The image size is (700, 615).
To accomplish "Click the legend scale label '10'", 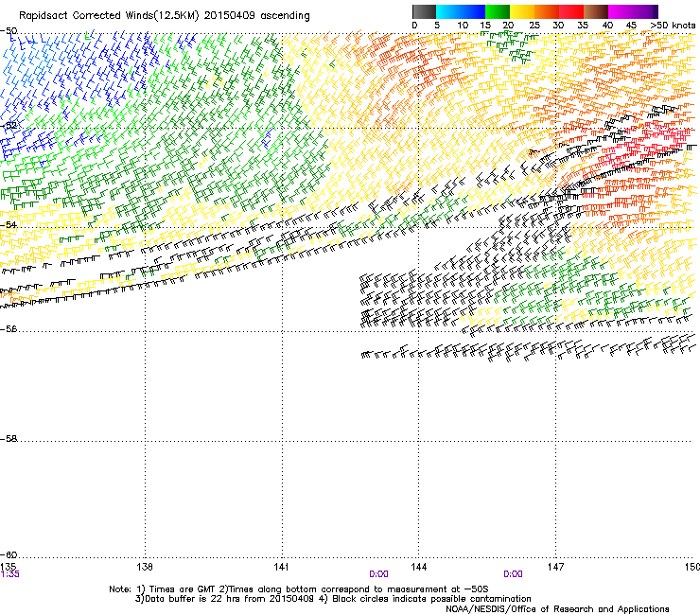I will [x=463, y=26].
